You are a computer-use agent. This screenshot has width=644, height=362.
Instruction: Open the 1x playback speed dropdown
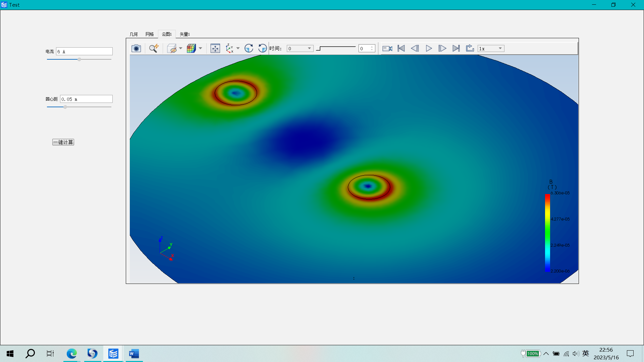click(x=491, y=49)
